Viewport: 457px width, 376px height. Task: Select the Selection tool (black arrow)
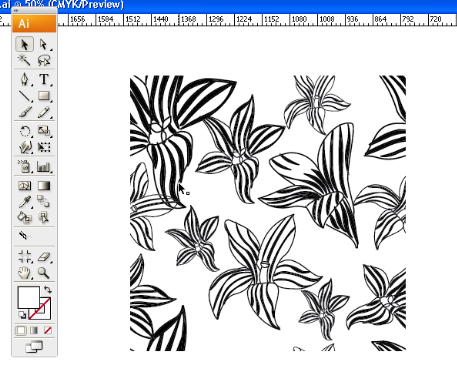(24, 44)
